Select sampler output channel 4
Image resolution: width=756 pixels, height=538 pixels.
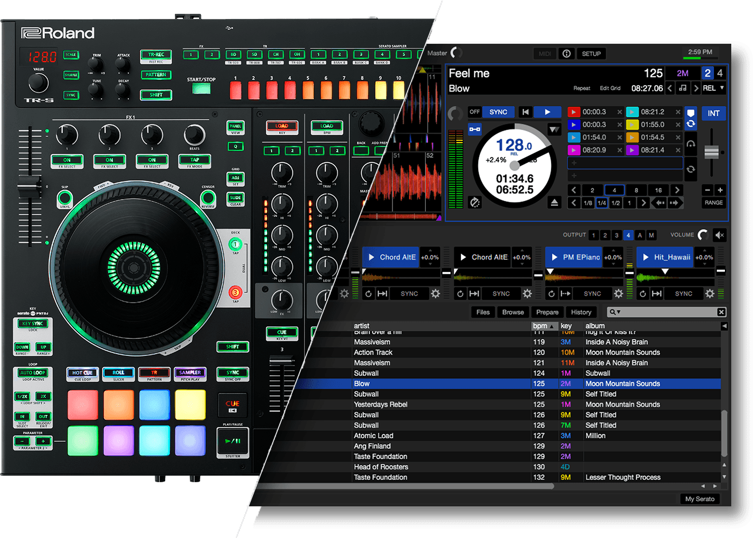click(628, 235)
